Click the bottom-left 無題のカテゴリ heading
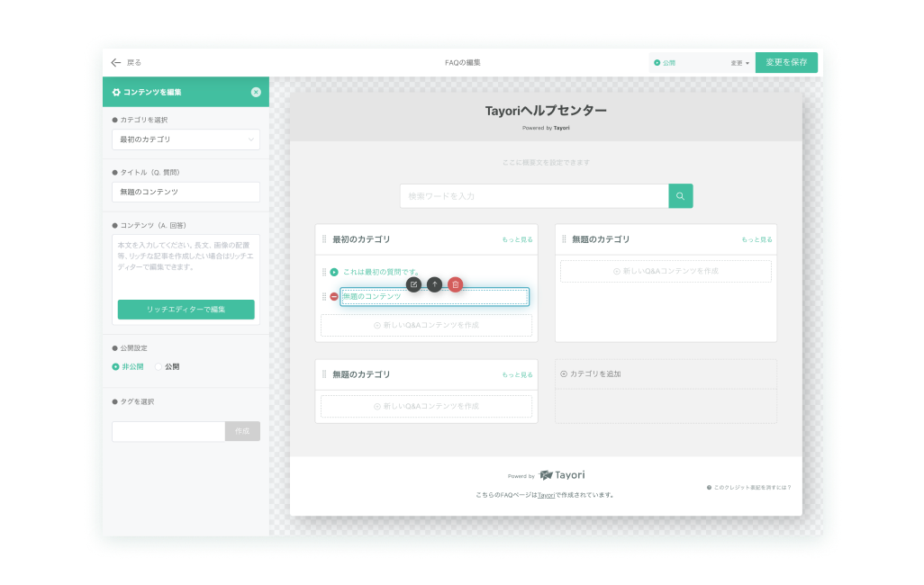 pyautogui.click(x=361, y=374)
